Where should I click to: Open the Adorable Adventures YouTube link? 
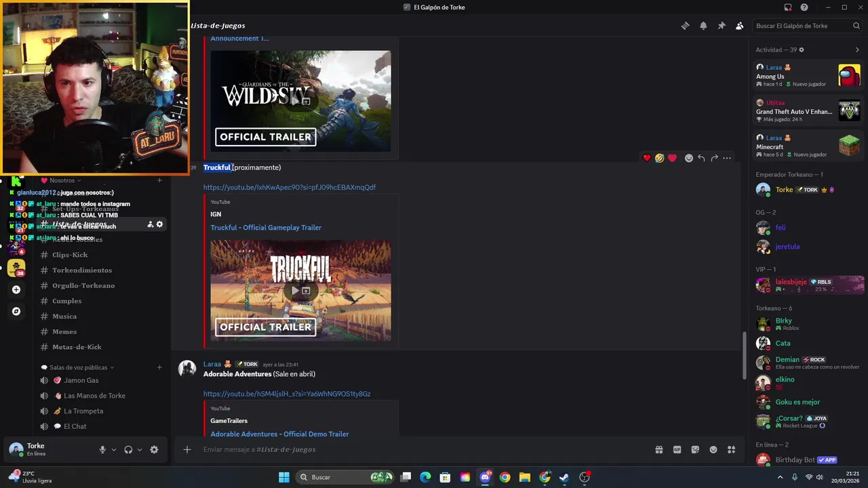point(287,394)
